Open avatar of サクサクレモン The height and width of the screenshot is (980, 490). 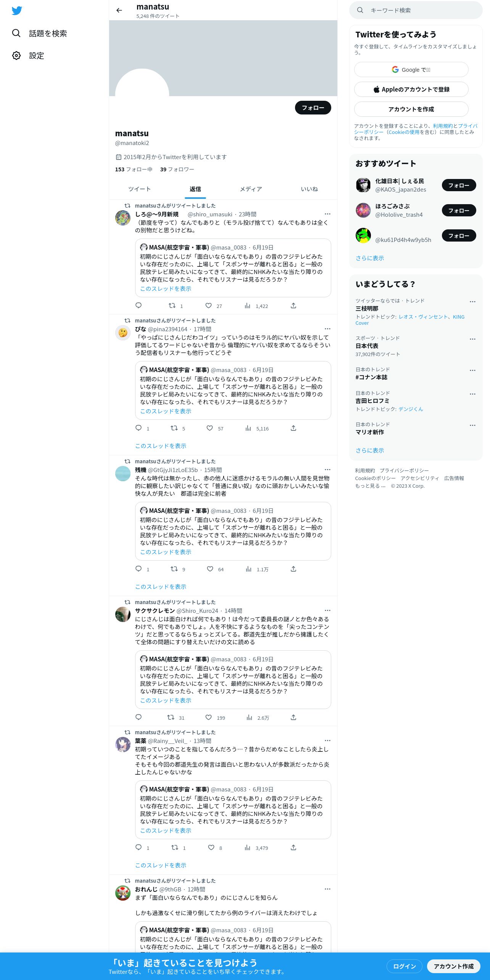[x=123, y=614]
